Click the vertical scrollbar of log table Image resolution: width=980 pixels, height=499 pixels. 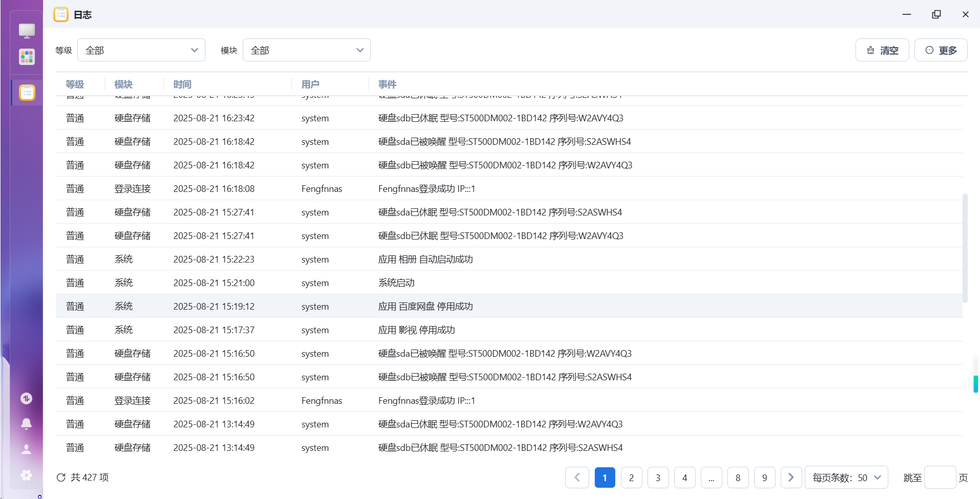coord(965,248)
